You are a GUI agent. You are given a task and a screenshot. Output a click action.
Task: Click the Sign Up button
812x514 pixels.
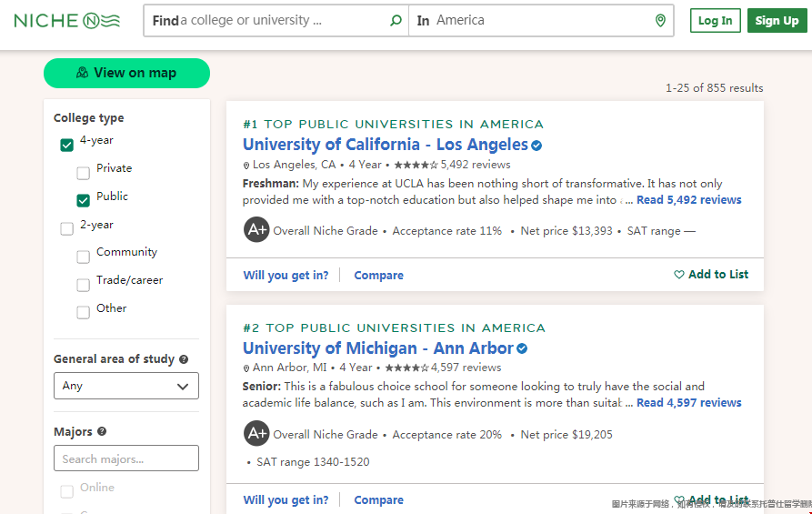pos(777,21)
